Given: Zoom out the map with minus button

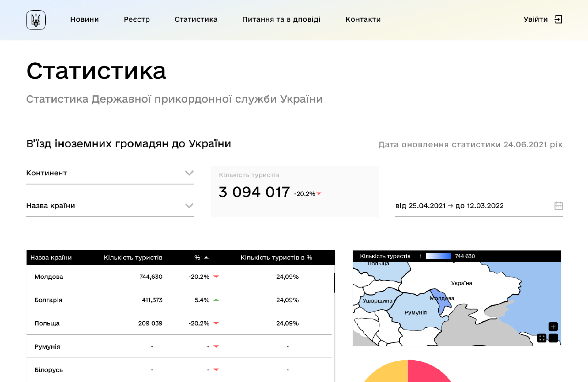Looking at the screenshot, I should click(x=553, y=338).
